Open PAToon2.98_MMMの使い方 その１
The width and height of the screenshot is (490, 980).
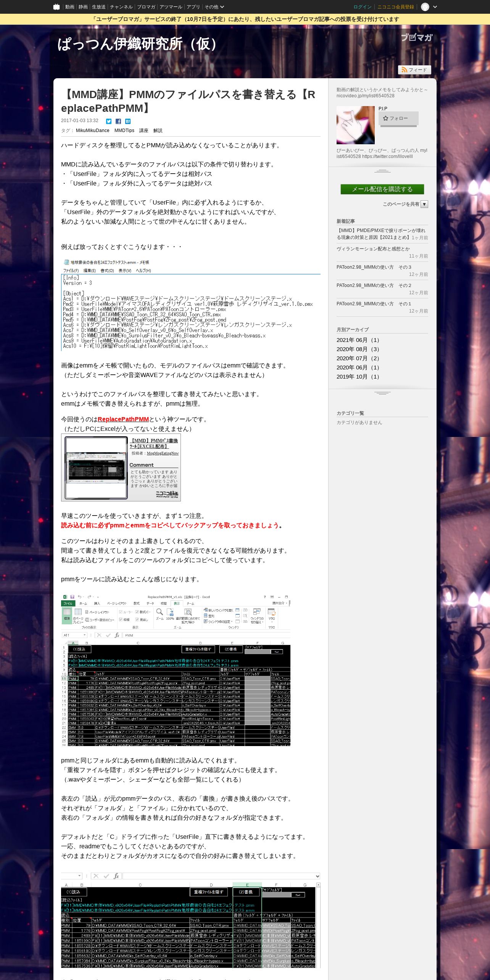pos(374,304)
